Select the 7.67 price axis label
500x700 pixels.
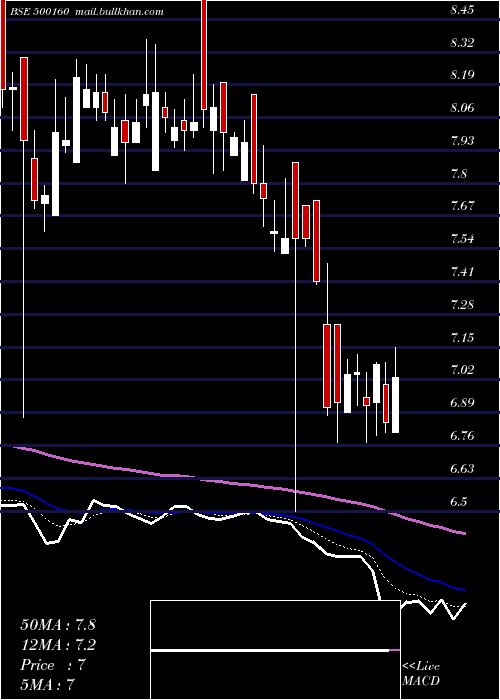(462, 206)
